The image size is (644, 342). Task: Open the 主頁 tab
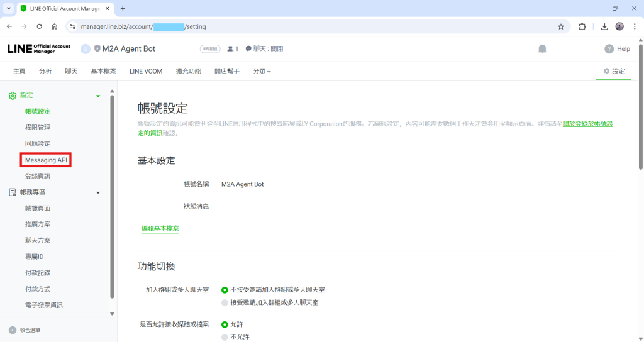(x=19, y=71)
